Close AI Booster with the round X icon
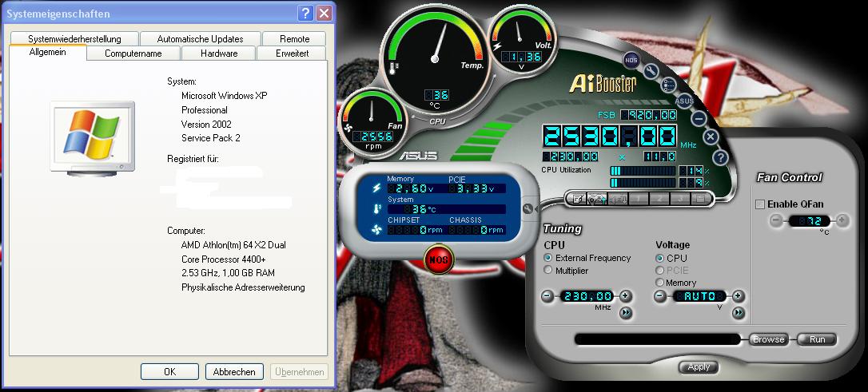Image resolution: width=868 pixels, height=392 pixels. (711, 137)
